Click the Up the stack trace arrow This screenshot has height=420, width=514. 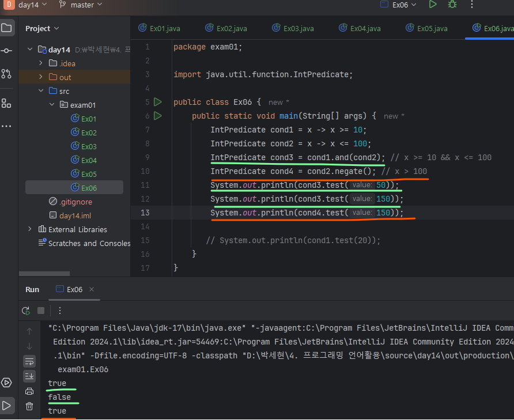click(29, 331)
